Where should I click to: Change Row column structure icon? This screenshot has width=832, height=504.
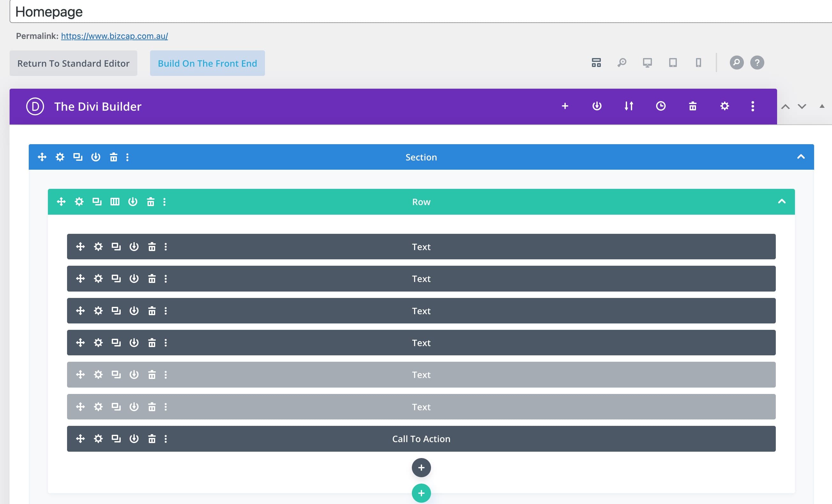point(115,202)
